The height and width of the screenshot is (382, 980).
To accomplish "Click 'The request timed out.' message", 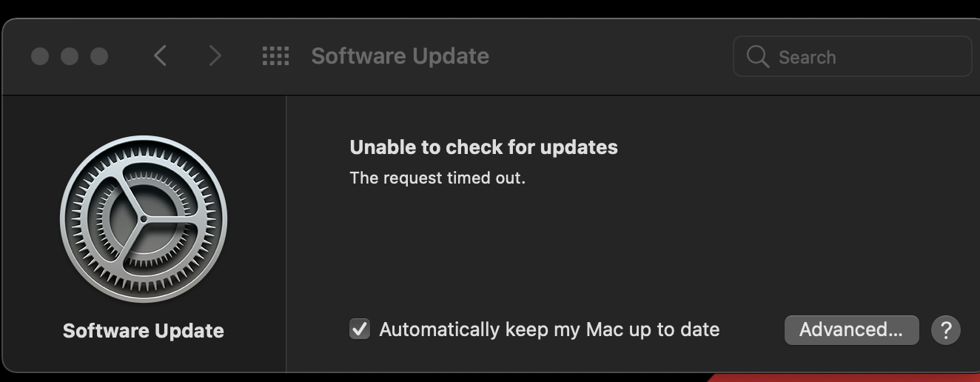I will point(437,178).
